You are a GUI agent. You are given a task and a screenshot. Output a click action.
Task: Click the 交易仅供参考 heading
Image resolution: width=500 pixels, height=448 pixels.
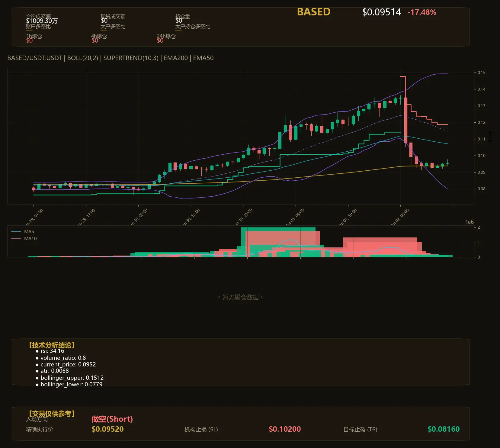pyautogui.click(x=52, y=414)
